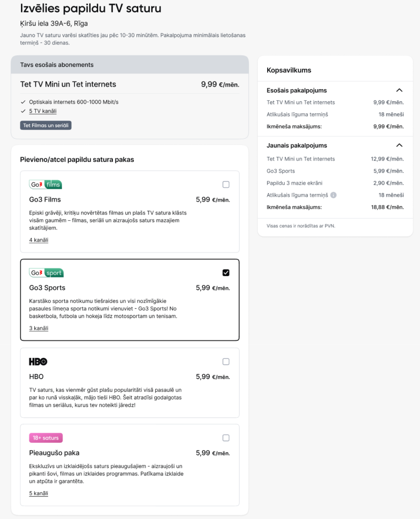Click the Tavs esošais abonements header
Screen dimensions: 420x519
click(x=130, y=65)
